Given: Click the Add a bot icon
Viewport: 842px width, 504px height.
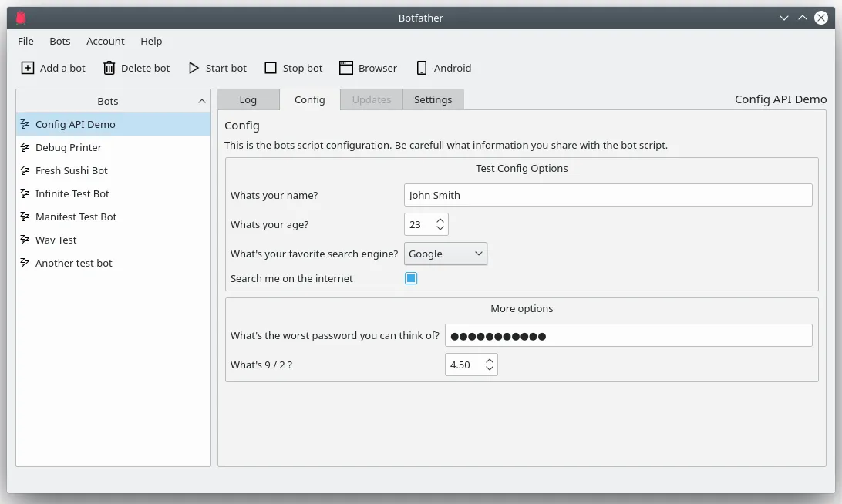Looking at the screenshot, I should 26,68.
